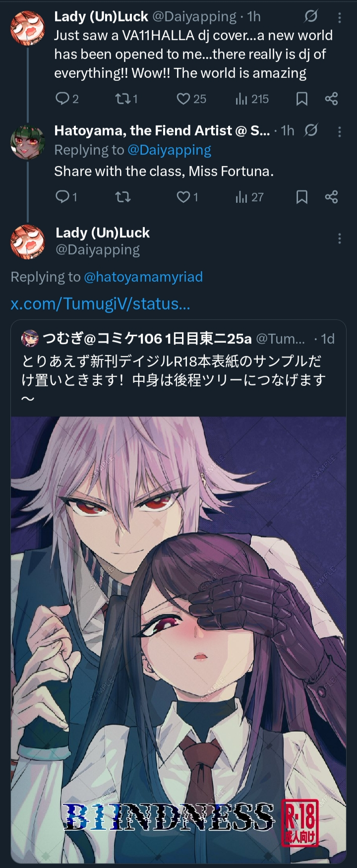View analytics showing 215 views

252,99
